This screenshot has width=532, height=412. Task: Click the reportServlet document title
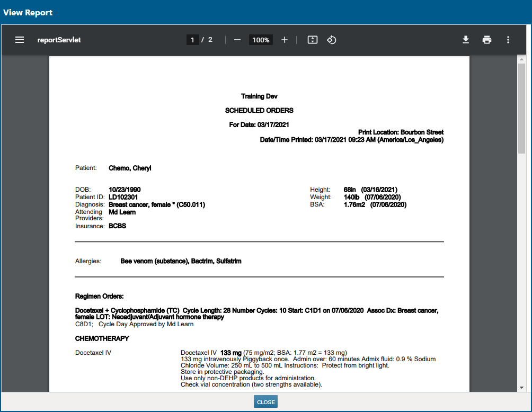[x=58, y=39]
